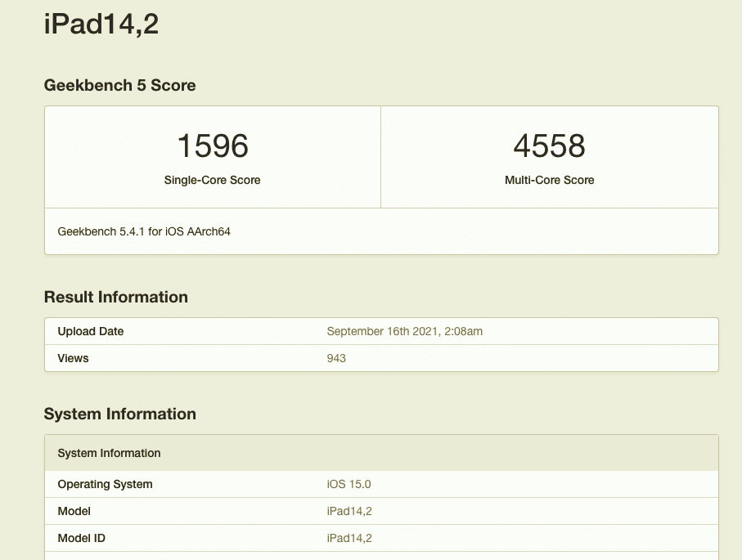The height and width of the screenshot is (560, 742).
Task: Click the Views row label
Action: coord(73,358)
